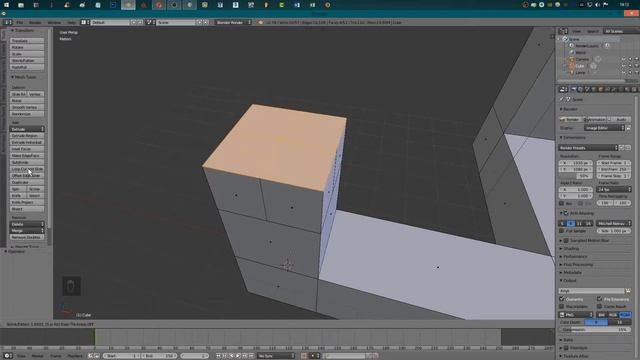Click the Extrude Region button
Image resolution: width=640 pixels, height=360 pixels.
point(27,136)
